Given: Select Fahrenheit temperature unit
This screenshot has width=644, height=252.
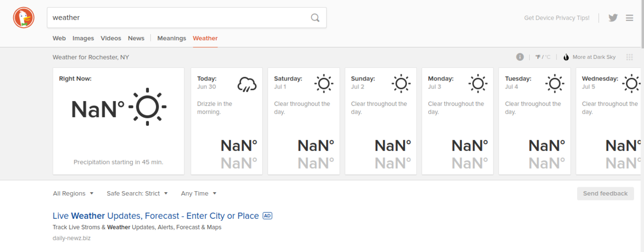Looking at the screenshot, I should pyautogui.click(x=538, y=57).
